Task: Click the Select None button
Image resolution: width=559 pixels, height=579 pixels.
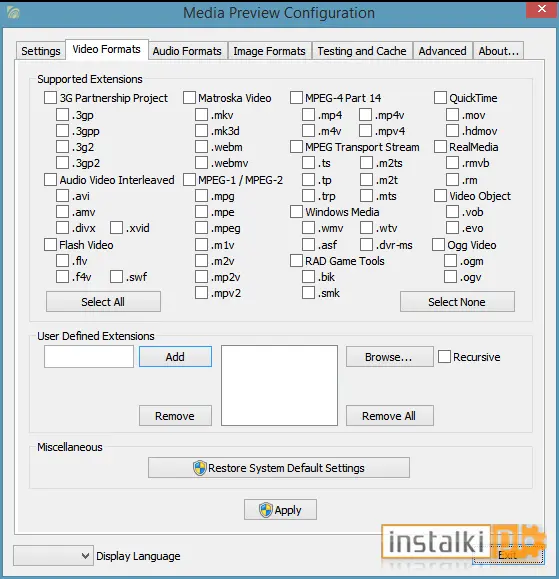Action: [x=457, y=302]
